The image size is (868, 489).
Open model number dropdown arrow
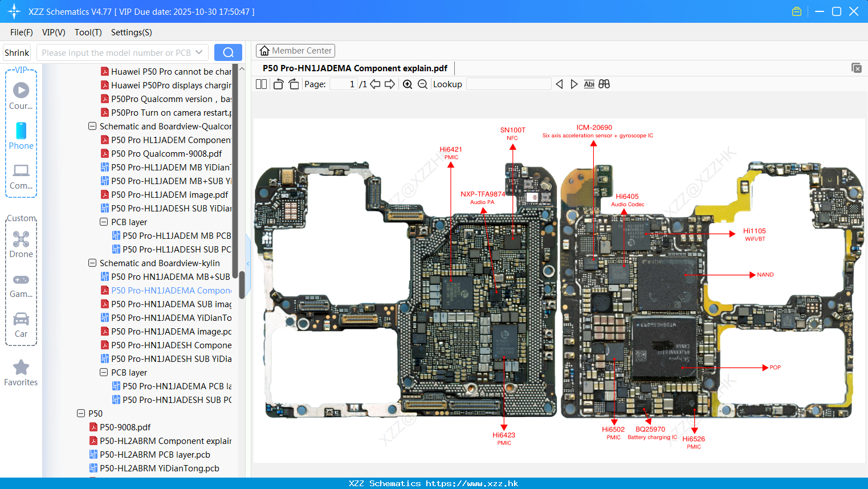(x=199, y=52)
